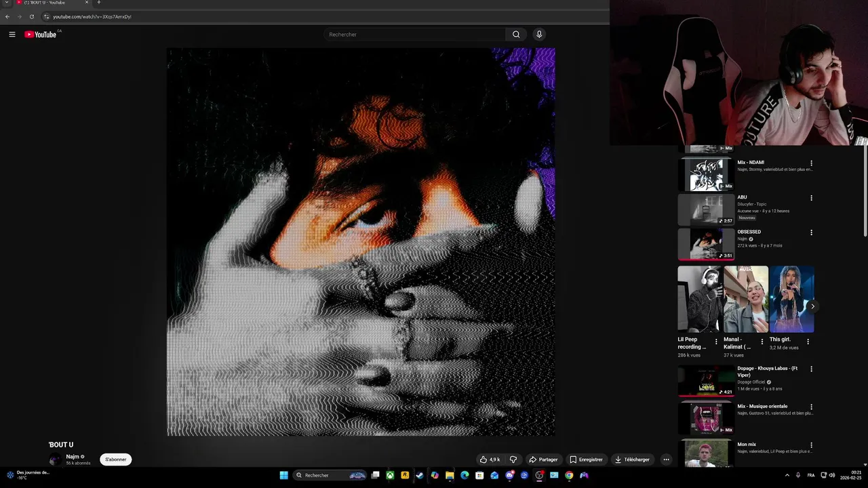Open options for Manal - Kalimat short
This screenshot has width=868, height=488.
pos(762,342)
